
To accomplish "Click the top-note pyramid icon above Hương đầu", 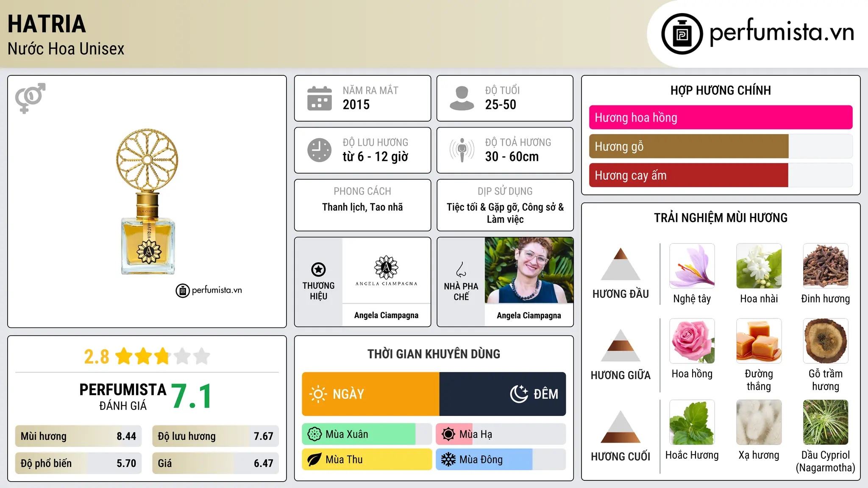I will [x=620, y=264].
